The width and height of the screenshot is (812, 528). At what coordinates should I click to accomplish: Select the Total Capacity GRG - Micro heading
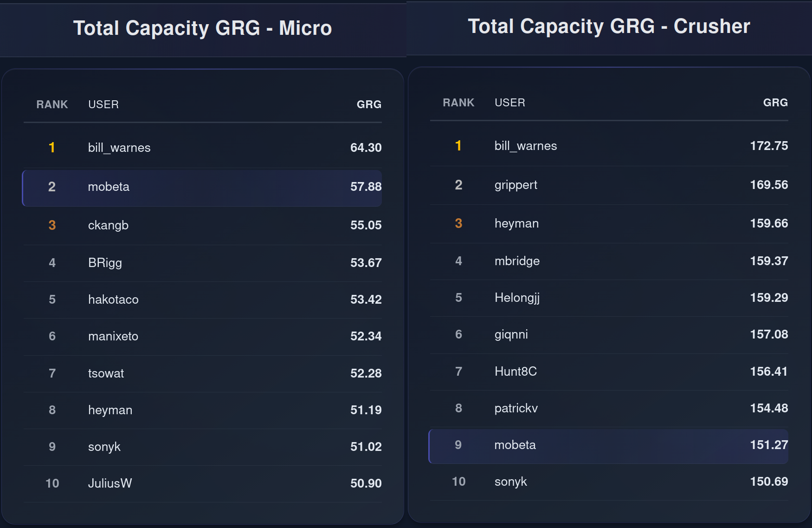tap(203, 28)
